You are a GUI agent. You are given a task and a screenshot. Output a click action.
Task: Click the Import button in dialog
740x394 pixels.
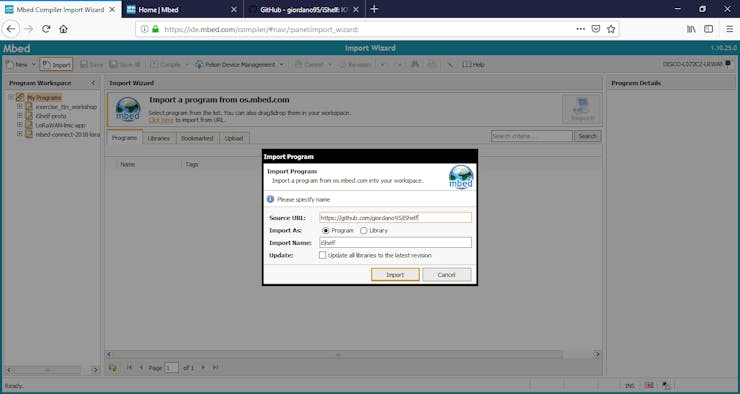pyautogui.click(x=395, y=275)
